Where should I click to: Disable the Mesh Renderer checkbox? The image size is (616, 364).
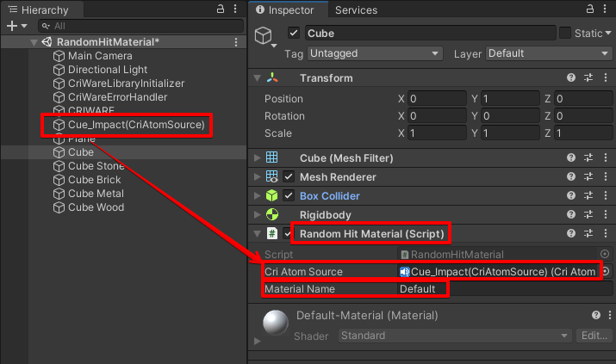[289, 176]
